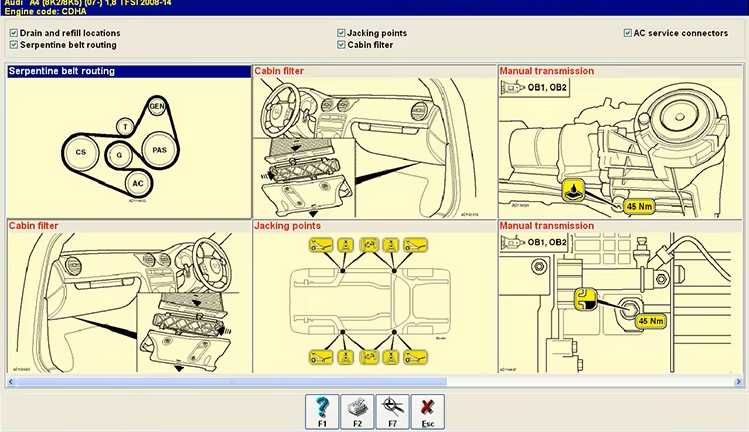
Task: Open the transmission drain plug diagram
Action: pos(621,148)
